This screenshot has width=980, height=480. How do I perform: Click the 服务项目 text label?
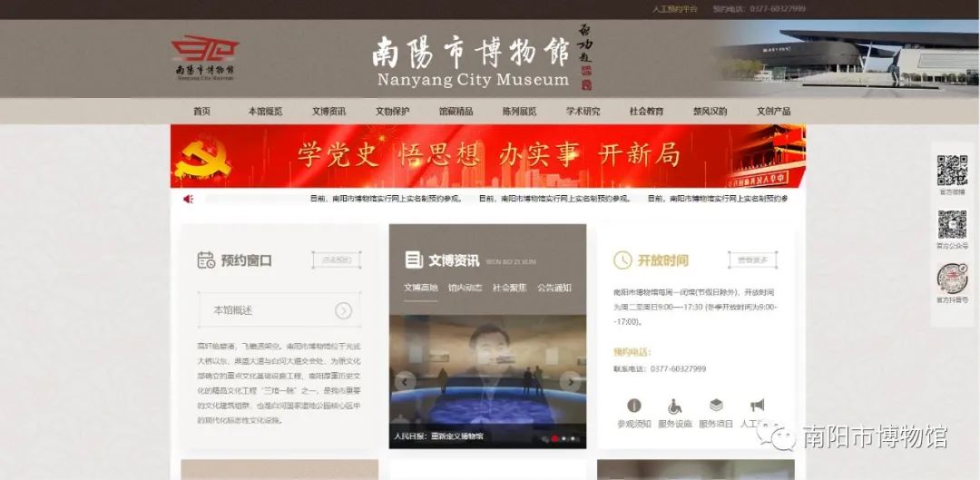[x=716, y=424]
